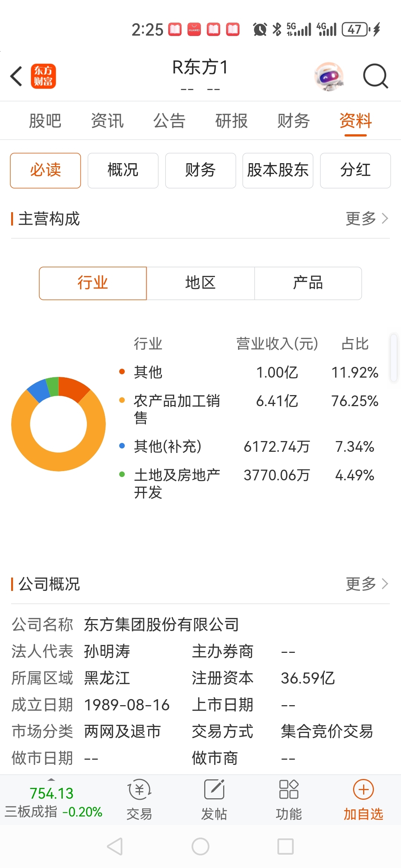Add stock via 加自选 plus icon

[363, 789]
